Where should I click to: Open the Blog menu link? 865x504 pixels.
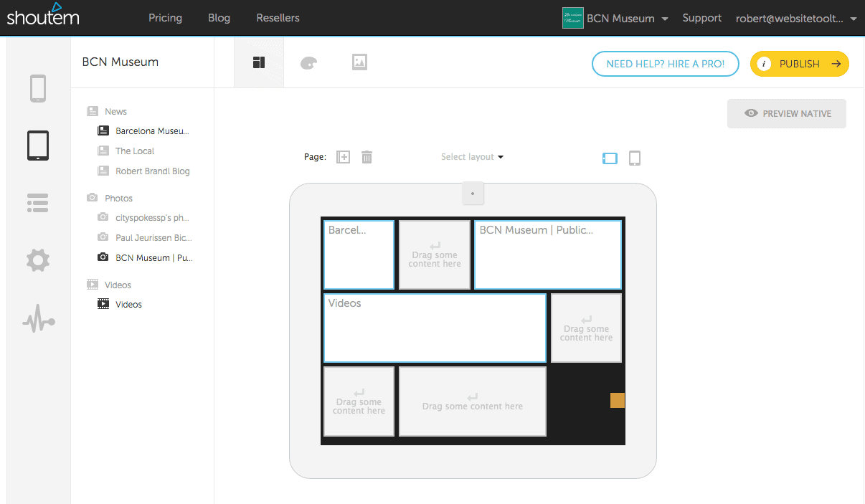tap(219, 18)
